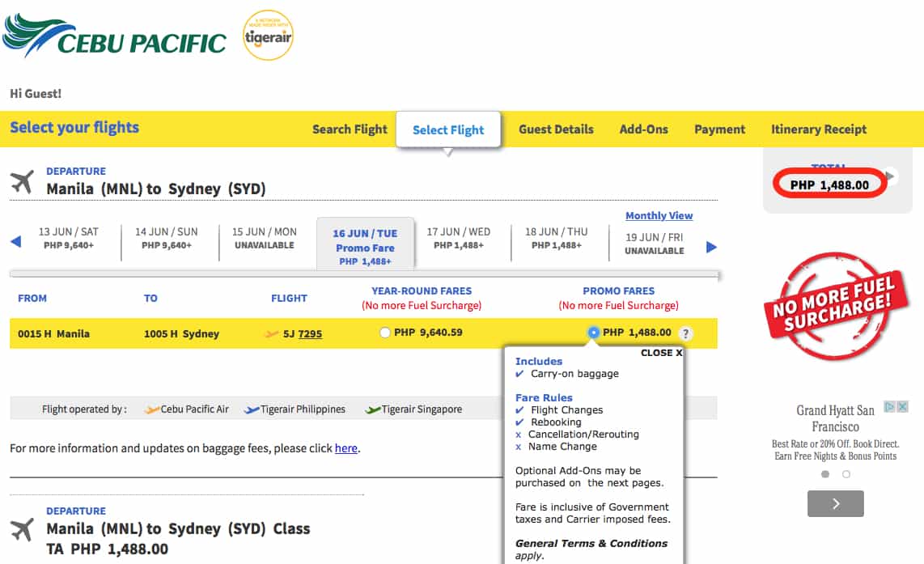Click the Tigerair Singapore legend plane icon
This screenshot has width=924, height=564.
click(x=372, y=409)
